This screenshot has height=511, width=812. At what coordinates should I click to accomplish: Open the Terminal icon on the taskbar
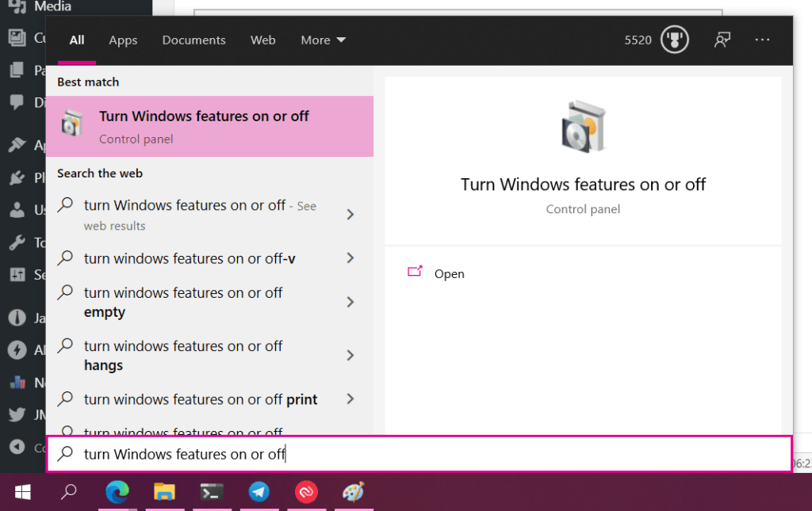click(212, 492)
